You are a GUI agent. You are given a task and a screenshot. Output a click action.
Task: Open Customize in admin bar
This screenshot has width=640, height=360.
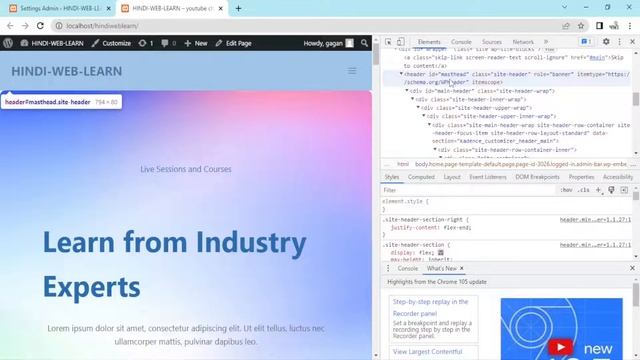tap(111, 43)
